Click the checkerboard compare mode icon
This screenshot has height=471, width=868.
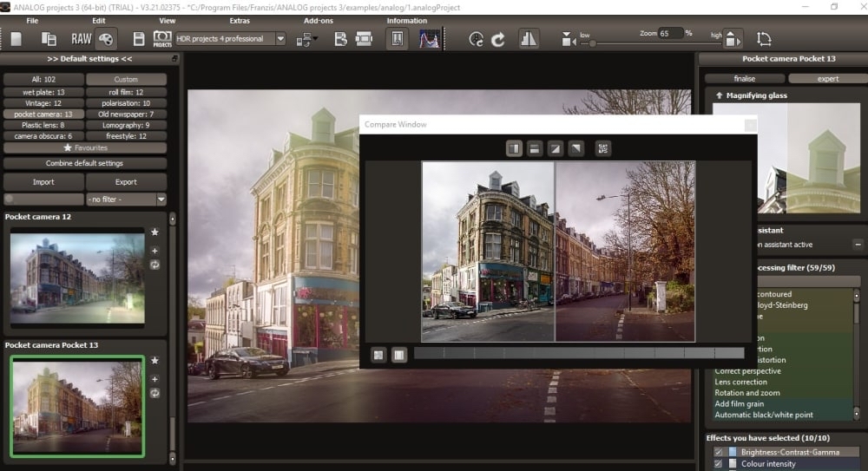tap(603, 148)
